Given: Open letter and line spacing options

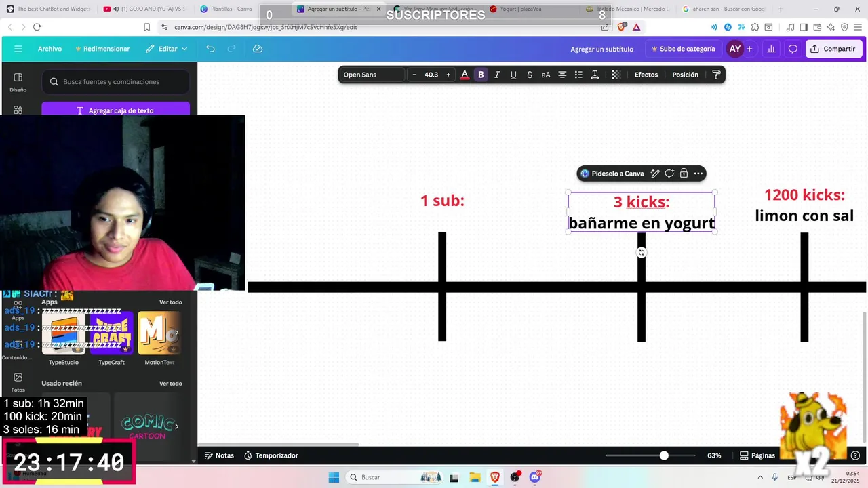Looking at the screenshot, I should pyautogui.click(x=595, y=75).
